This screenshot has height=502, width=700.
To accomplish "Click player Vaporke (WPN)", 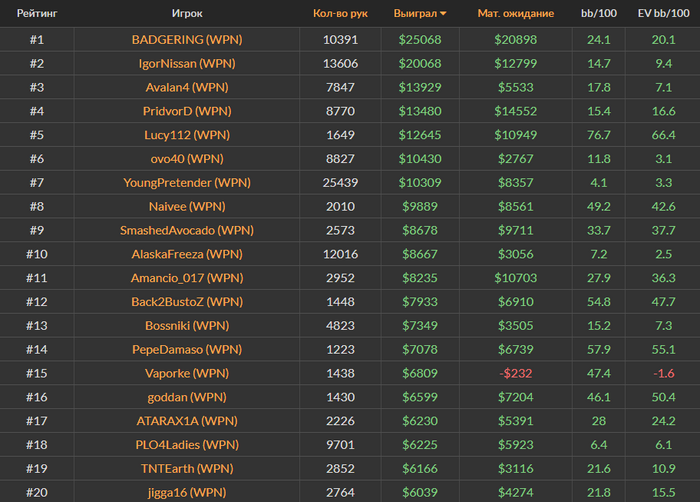I will (x=187, y=373).
